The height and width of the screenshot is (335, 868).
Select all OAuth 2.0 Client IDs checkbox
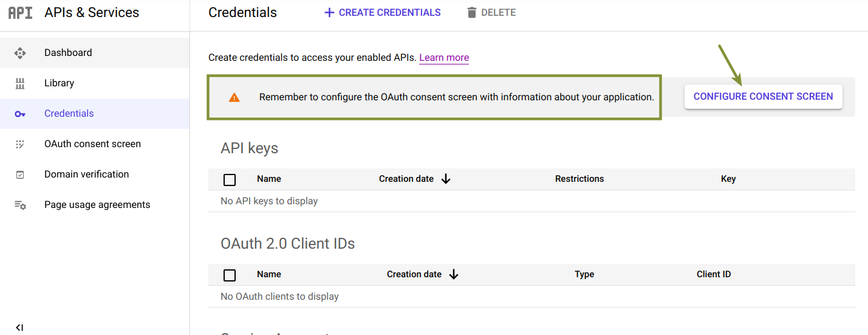pos(230,275)
